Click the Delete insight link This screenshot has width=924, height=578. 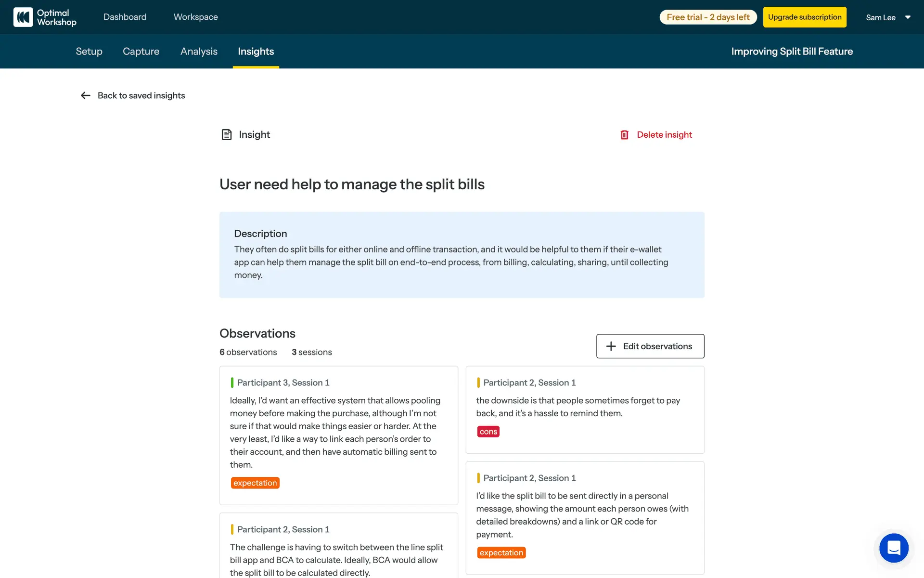tap(664, 135)
